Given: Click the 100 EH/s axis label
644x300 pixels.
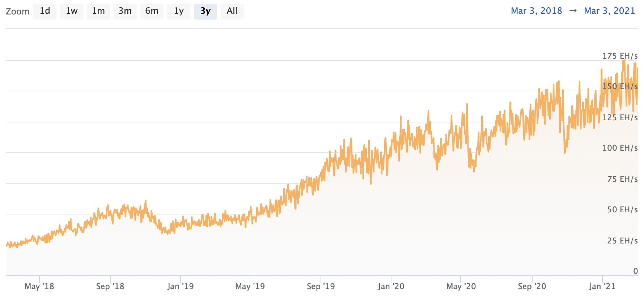Looking at the screenshot, I should click(620, 148).
